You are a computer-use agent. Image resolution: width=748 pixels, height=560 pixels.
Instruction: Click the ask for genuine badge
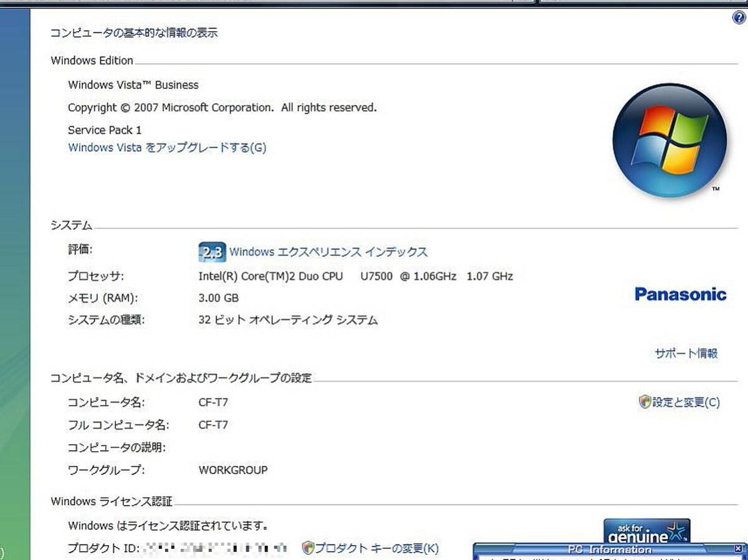(647, 531)
